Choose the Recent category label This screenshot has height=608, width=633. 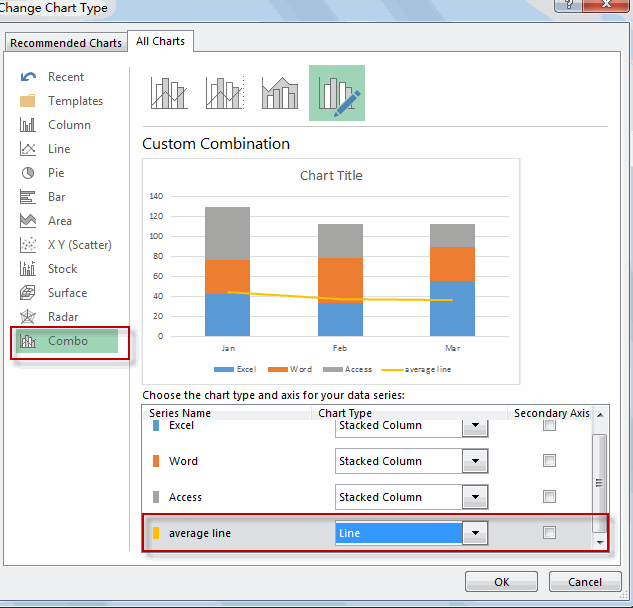coord(66,77)
